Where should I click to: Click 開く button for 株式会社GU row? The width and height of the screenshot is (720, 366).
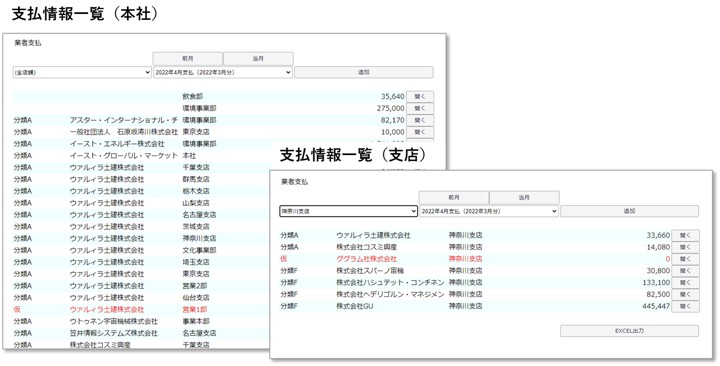pos(686,307)
